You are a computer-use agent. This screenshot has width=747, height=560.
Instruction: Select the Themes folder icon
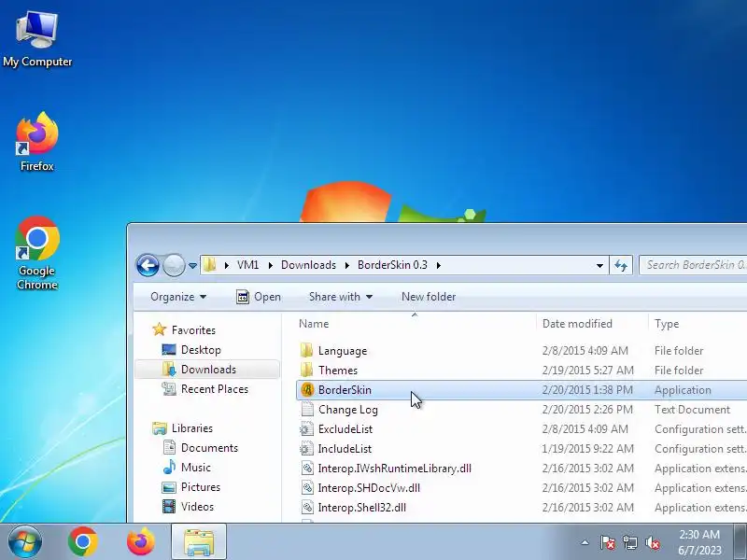point(307,370)
